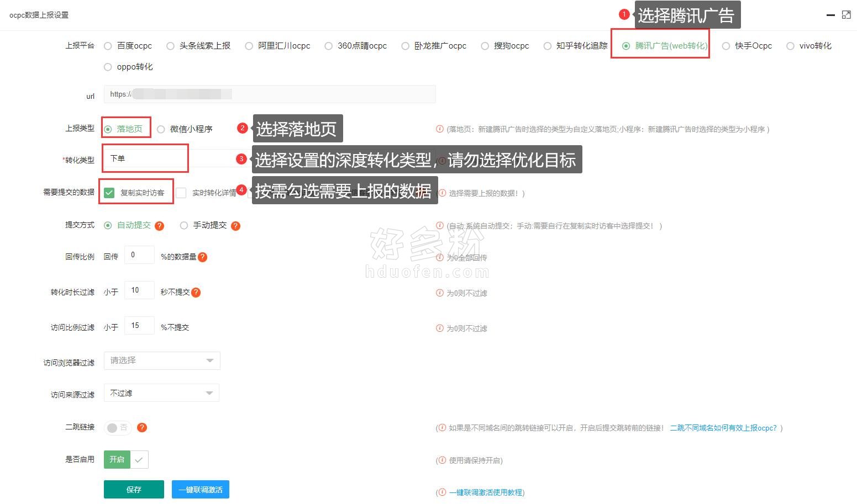Screen dimensions: 857x504
Task: Open 访问来源过滤 不过滤 dropdown
Action: point(161,393)
